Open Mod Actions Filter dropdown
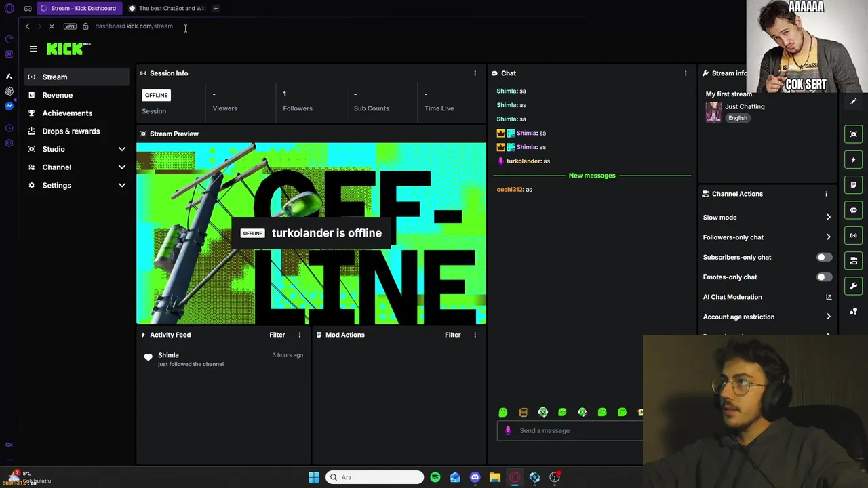The image size is (868, 488). click(x=452, y=335)
